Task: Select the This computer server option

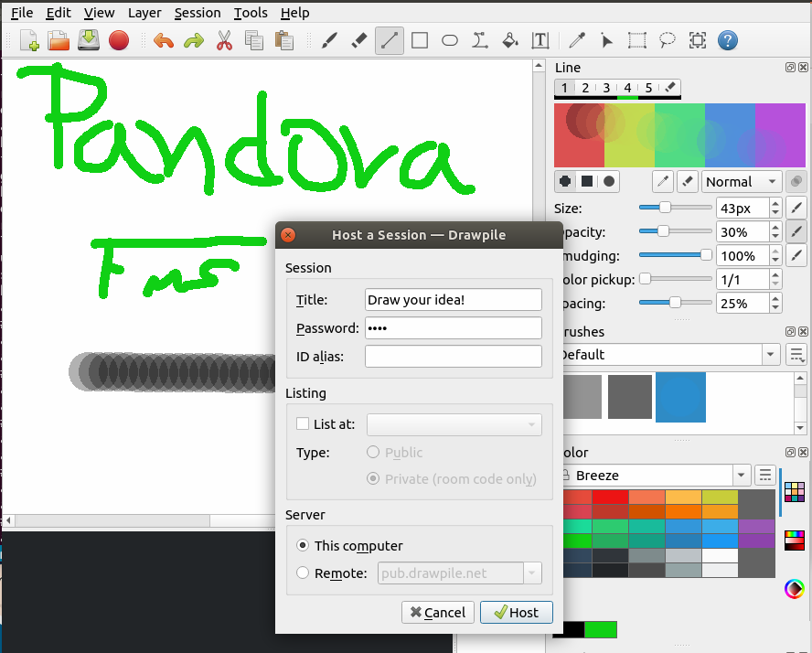Action: [x=303, y=545]
